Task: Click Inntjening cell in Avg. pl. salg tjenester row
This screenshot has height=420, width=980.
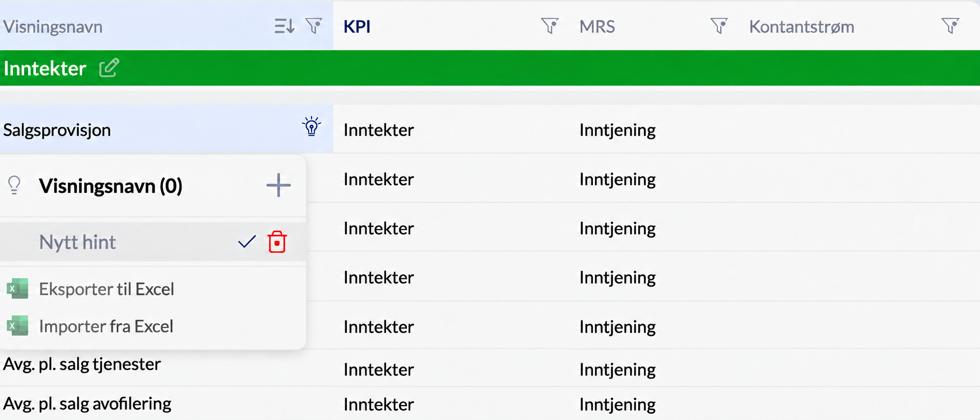Action: coord(617,370)
